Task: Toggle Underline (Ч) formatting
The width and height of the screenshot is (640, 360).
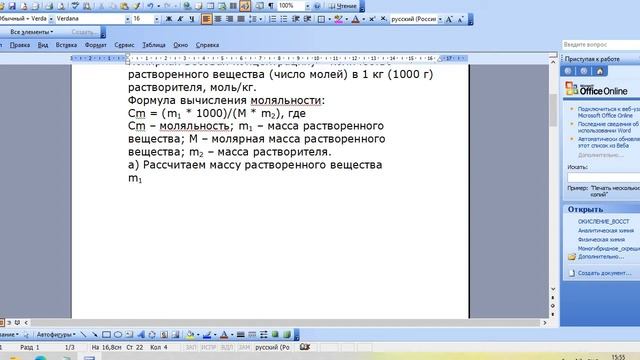Action: pyautogui.click(x=191, y=19)
